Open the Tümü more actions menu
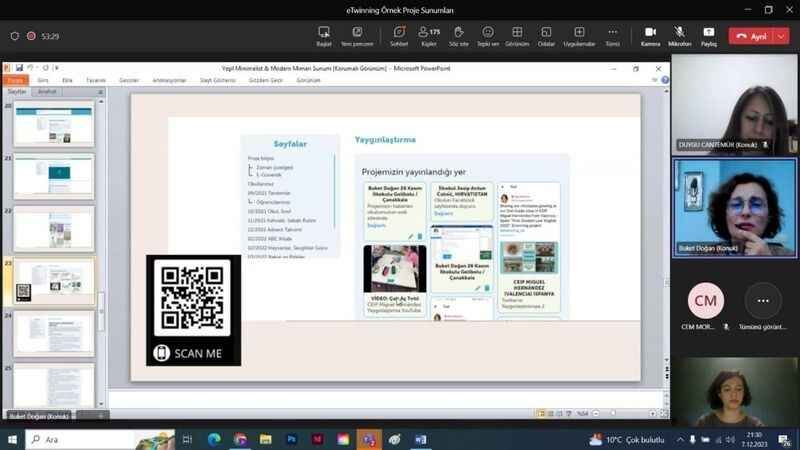The width and height of the screenshot is (800, 450). tap(612, 37)
